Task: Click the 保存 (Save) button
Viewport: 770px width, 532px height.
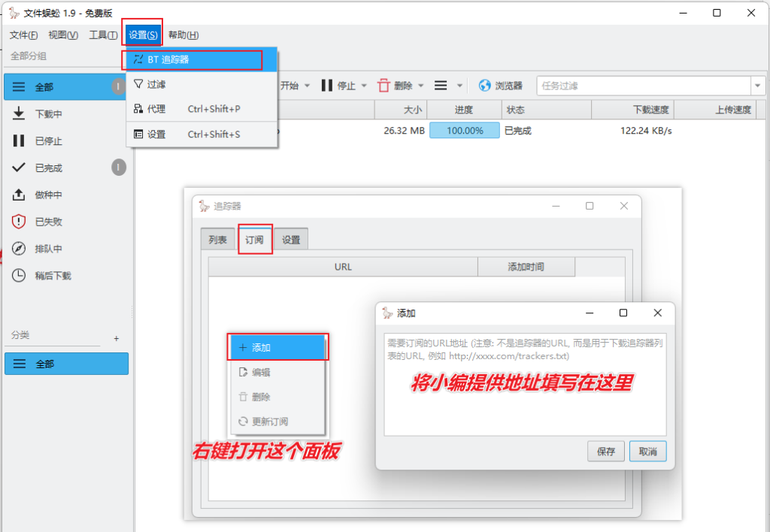Action: tap(605, 451)
